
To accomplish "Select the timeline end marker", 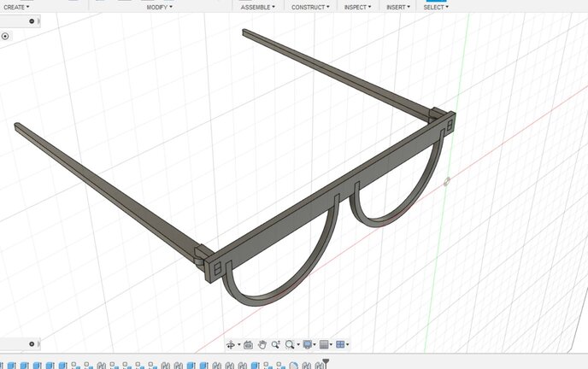I will pyautogui.click(x=326, y=363).
